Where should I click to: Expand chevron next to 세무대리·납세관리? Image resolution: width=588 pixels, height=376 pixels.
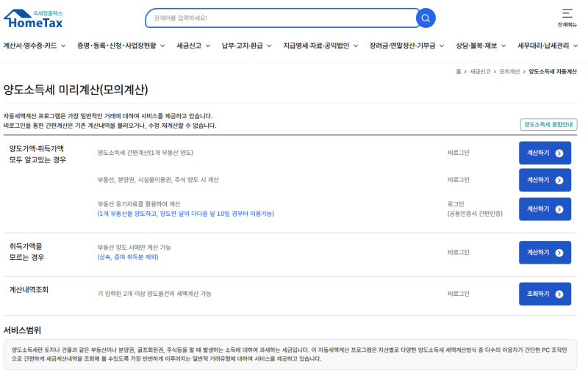pyautogui.click(x=576, y=46)
